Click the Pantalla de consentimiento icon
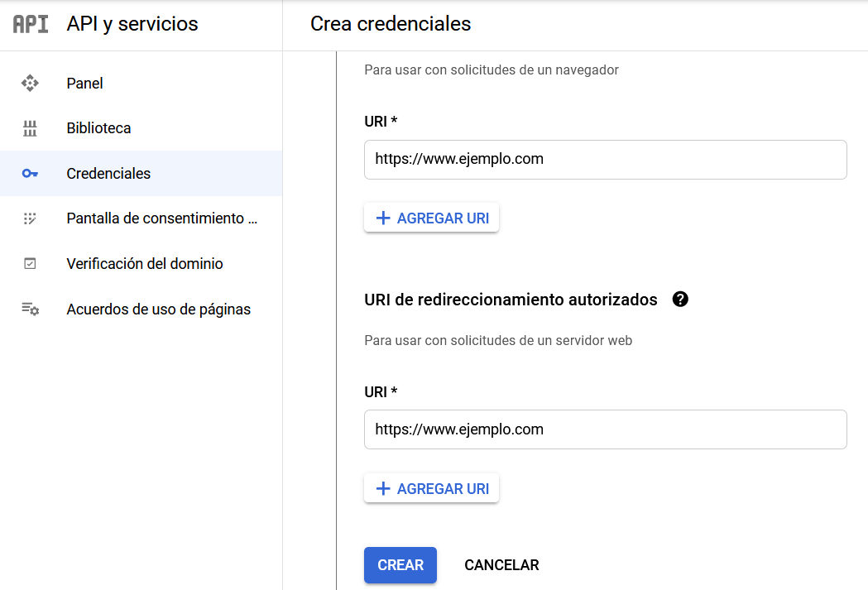Image resolution: width=868 pixels, height=590 pixels. [x=31, y=218]
